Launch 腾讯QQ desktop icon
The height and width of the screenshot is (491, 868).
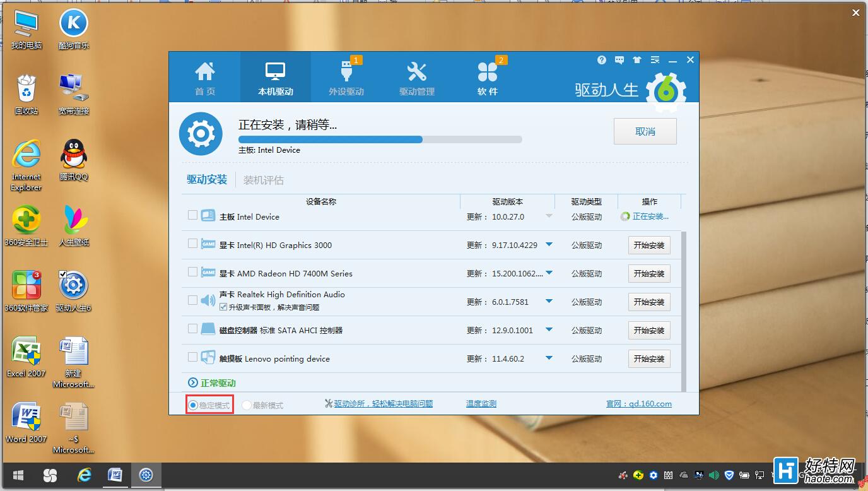point(74,160)
